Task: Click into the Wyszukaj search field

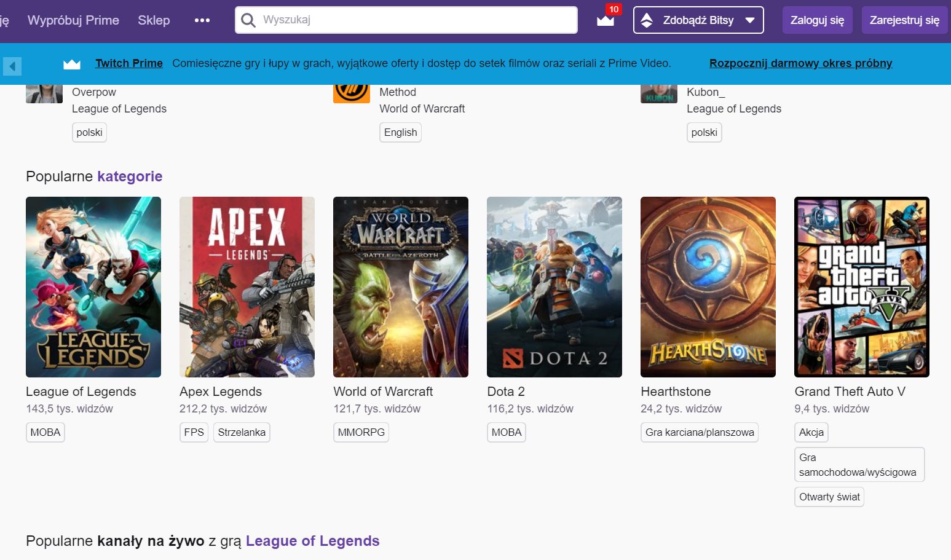Action: click(406, 20)
